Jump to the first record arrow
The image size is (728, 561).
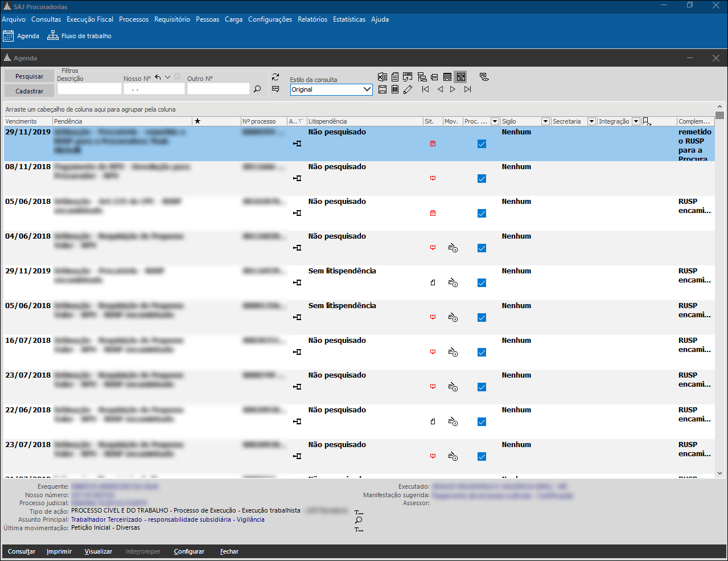tap(425, 89)
